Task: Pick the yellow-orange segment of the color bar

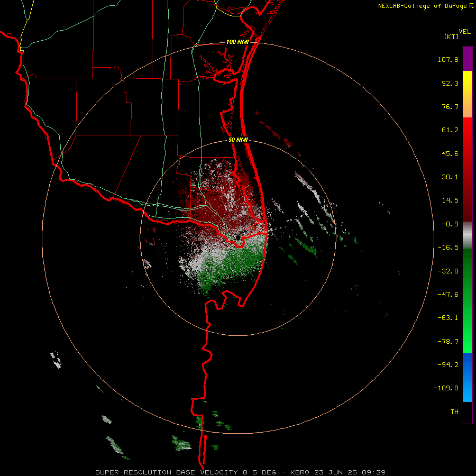Action: click(x=467, y=94)
